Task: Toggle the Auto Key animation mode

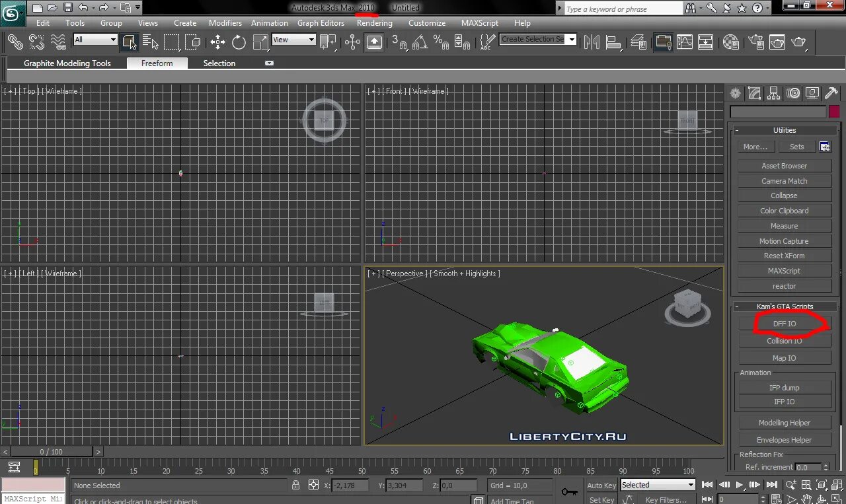Action: pyautogui.click(x=601, y=486)
